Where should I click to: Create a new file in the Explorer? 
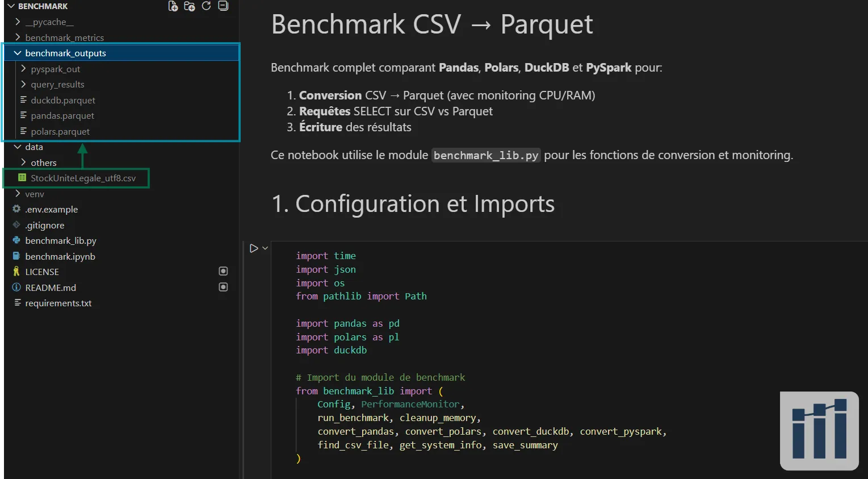[173, 6]
